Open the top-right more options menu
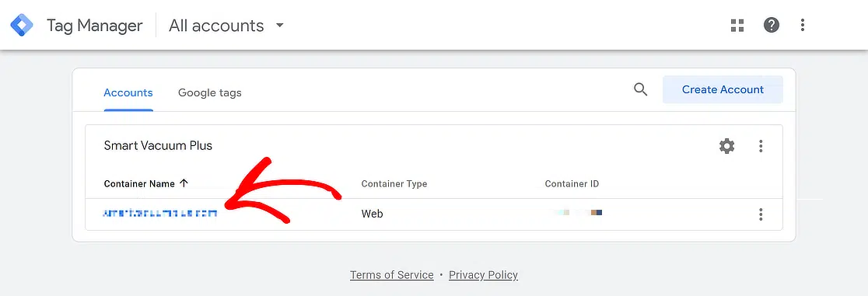 [802, 25]
